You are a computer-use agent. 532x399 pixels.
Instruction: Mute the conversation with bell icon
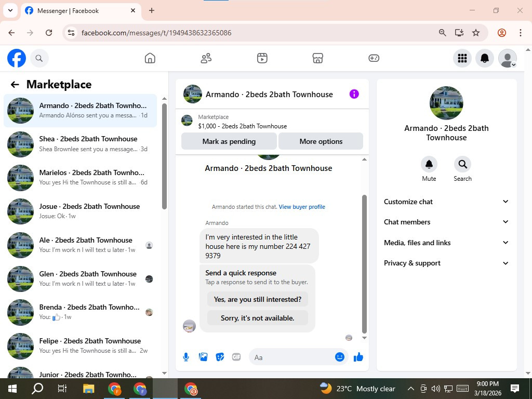tap(429, 165)
